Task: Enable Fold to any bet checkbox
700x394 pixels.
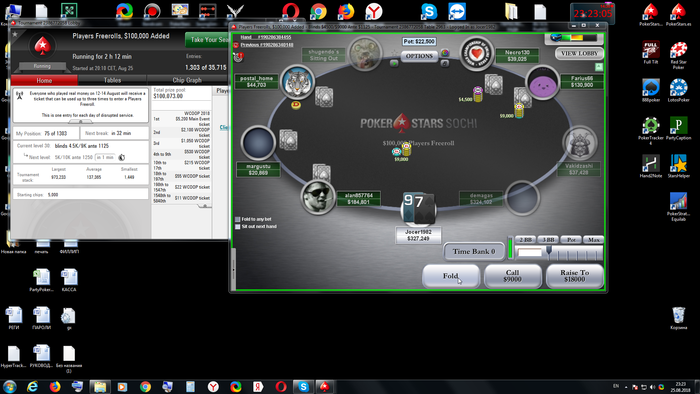Action: [x=238, y=219]
